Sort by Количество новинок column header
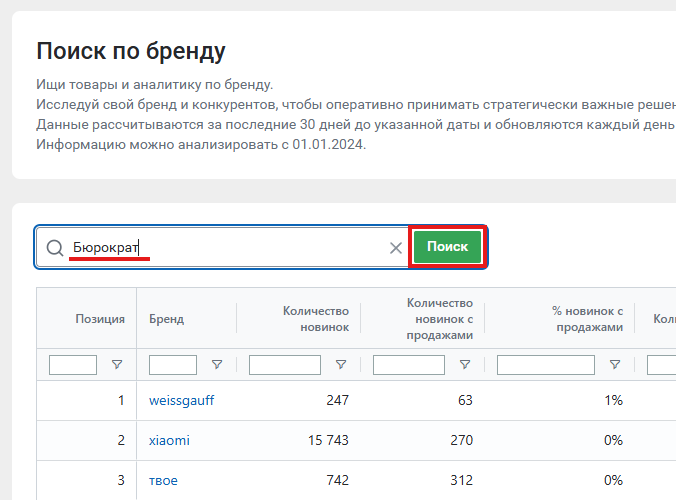 316,319
